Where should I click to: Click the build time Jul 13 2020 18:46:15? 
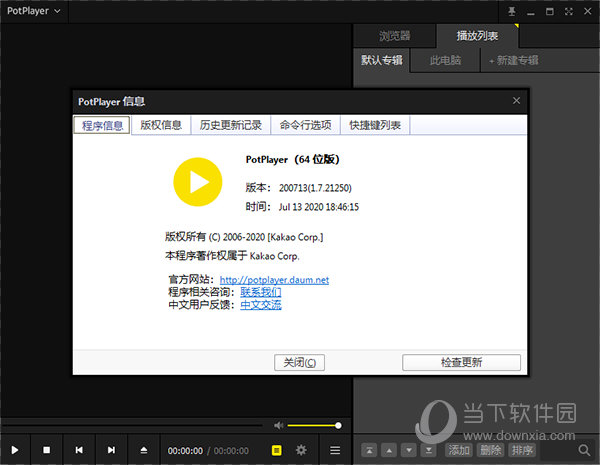319,207
